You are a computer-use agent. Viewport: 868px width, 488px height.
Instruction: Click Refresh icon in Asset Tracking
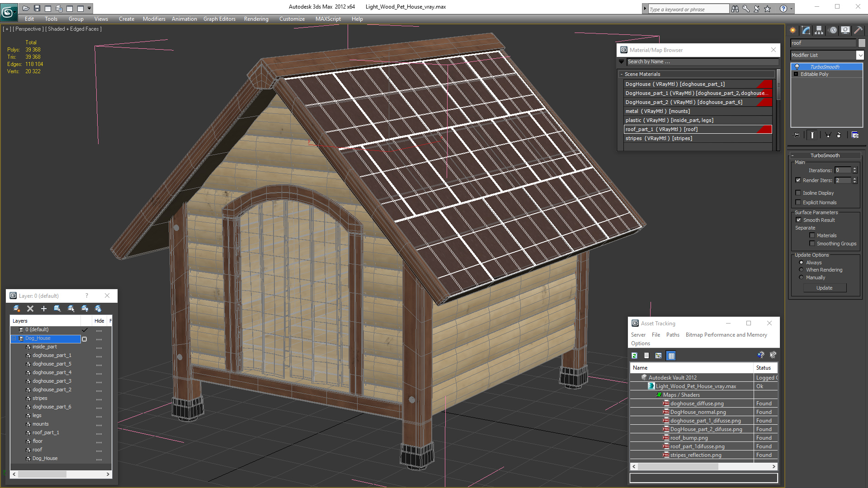[x=634, y=356]
